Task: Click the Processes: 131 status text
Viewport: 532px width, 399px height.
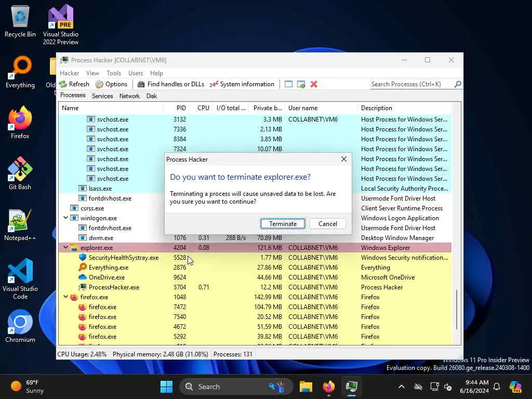Action: tap(233, 354)
